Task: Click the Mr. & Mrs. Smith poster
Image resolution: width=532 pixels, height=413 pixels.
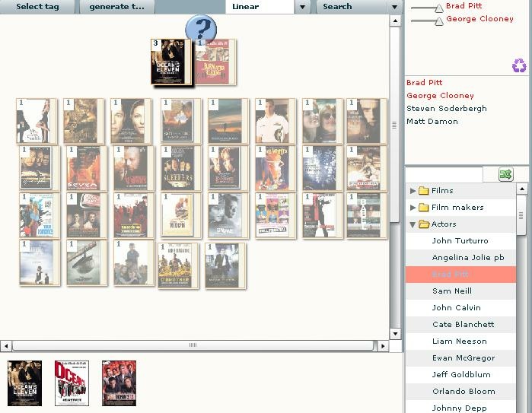Action: tap(37, 121)
